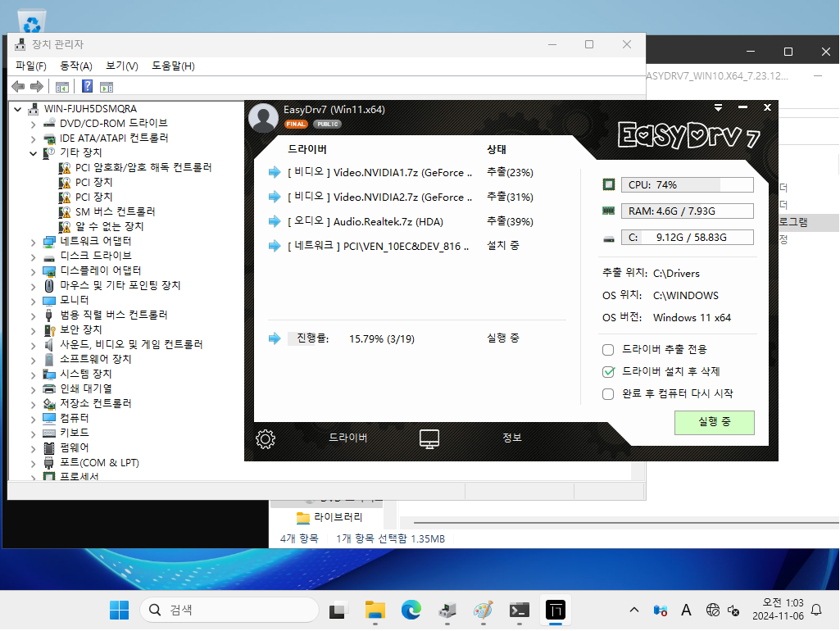Viewport: 840px width, 631px height.
Task: Click the 추출 위치 C:\Drivers path
Action: pos(676,274)
